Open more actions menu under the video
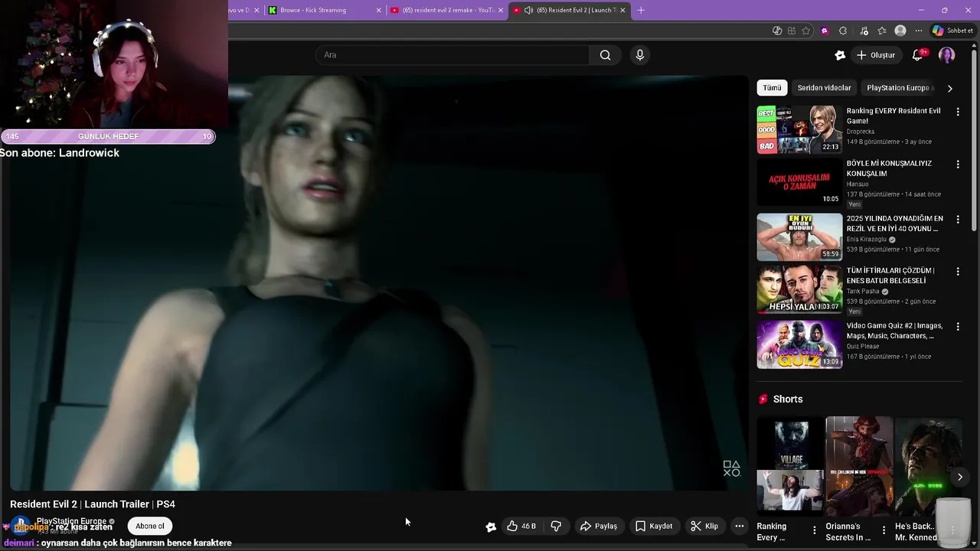The width and height of the screenshot is (980, 551). (x=739, y=526)
